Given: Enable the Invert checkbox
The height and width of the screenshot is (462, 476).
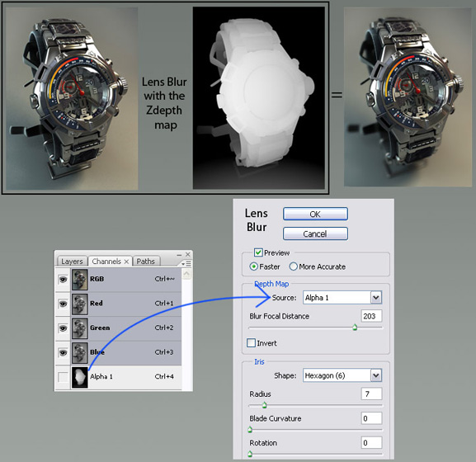Looking at the screenshot, I should [251, 343].
